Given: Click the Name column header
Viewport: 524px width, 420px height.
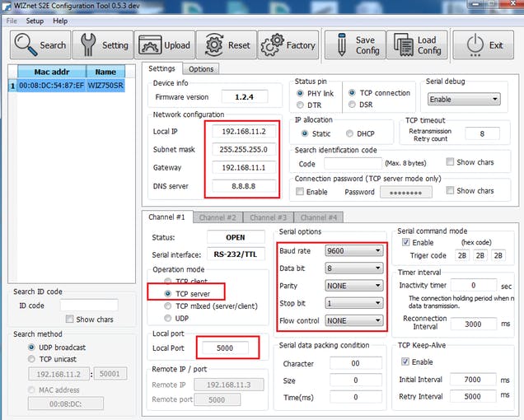Looking at the screenshot, I should pyautogui.click(x=105, y=72).
